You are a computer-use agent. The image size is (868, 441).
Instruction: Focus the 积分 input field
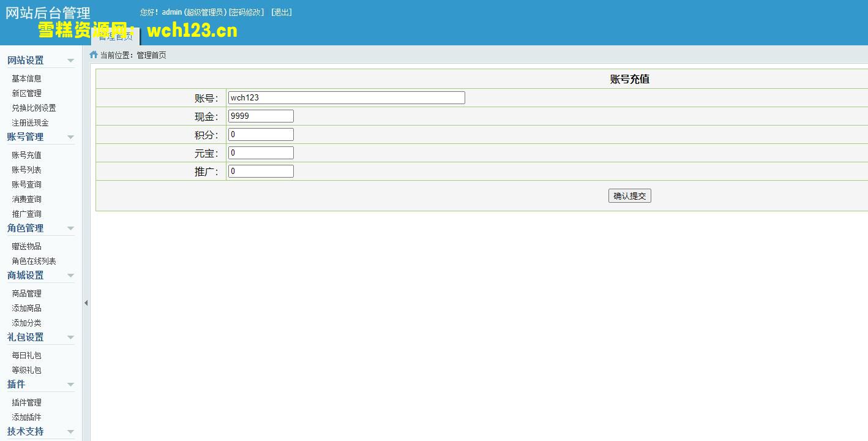[261, 135]
